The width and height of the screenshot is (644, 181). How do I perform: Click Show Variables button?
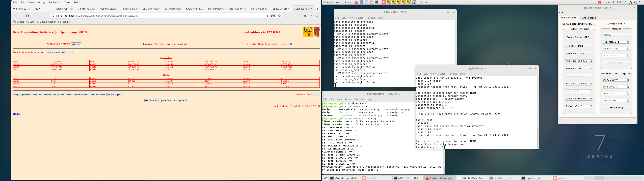click(x=80, y=95)
